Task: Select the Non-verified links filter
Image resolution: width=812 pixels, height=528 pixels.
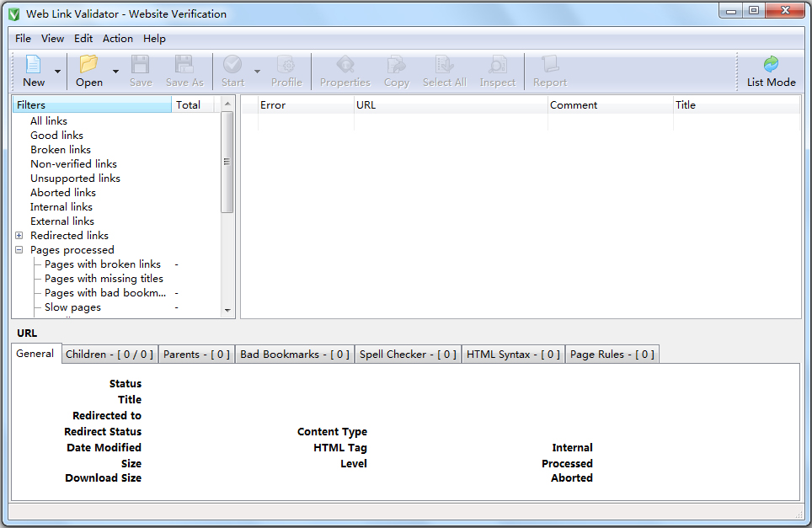Action: tap(73, 163)
